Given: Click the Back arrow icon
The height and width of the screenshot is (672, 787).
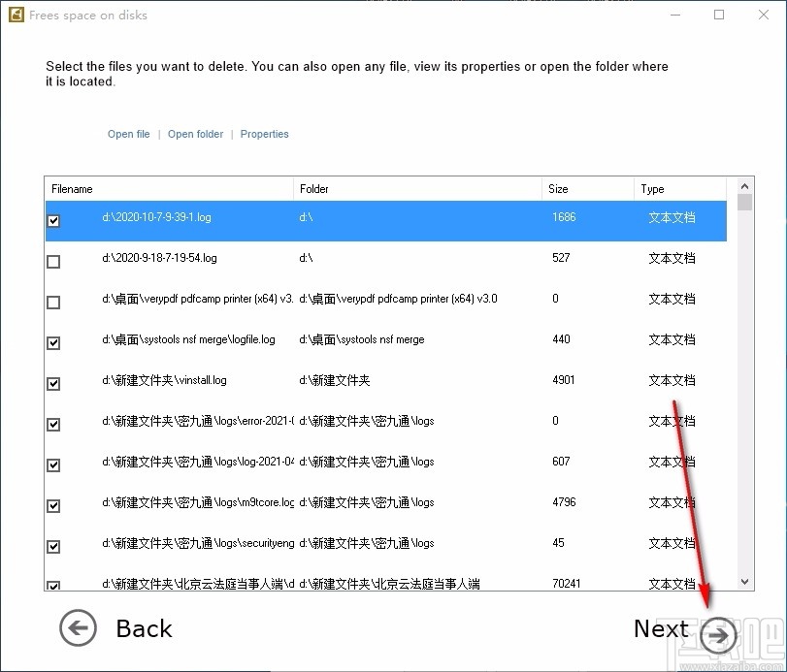Looking at the screenshot, I should [78, 627].
